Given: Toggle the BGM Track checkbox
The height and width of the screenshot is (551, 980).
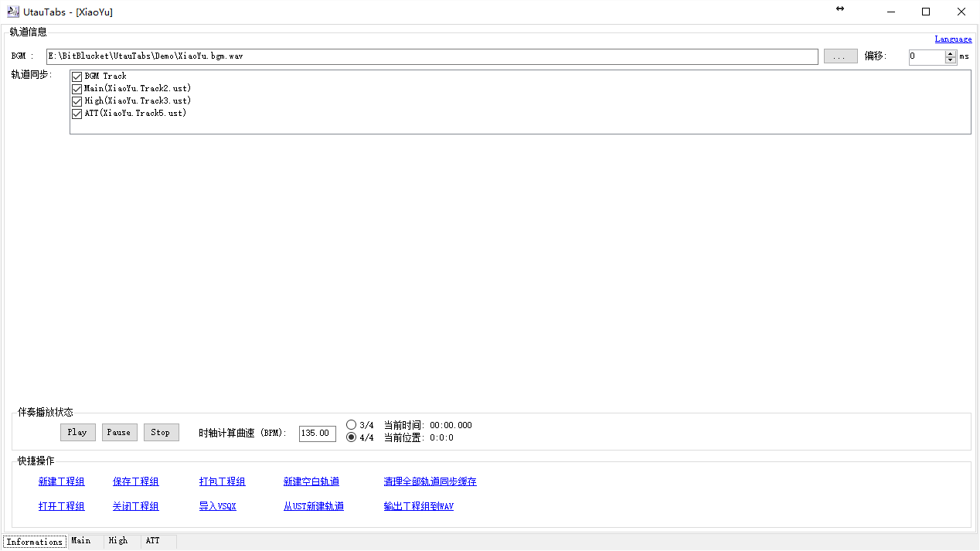Looking at the screenshot, I should coord(77,77).
